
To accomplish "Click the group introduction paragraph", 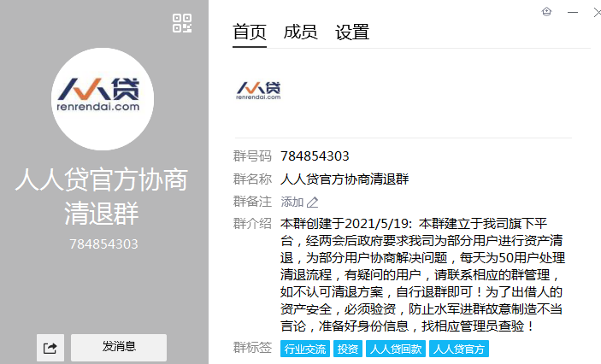I will pos(422,275).
